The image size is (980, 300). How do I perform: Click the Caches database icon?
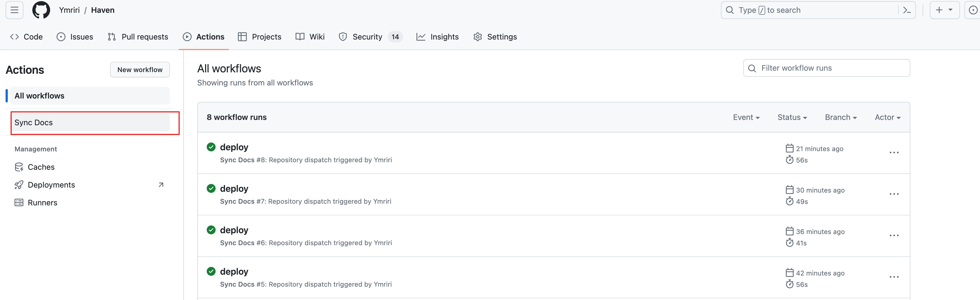pyautogui.click(x=19, y=167)
